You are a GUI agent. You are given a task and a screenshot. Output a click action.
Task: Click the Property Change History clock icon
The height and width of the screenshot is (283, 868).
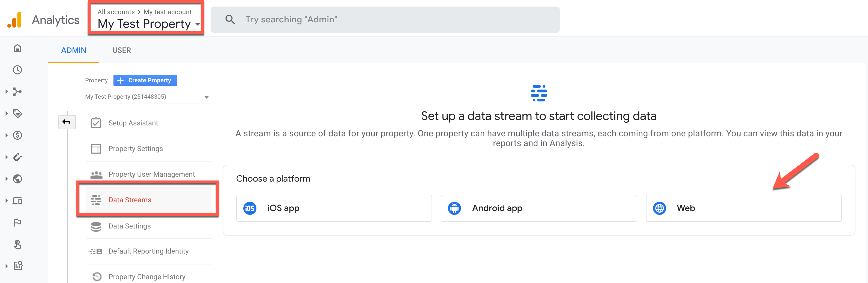[97, 277]
